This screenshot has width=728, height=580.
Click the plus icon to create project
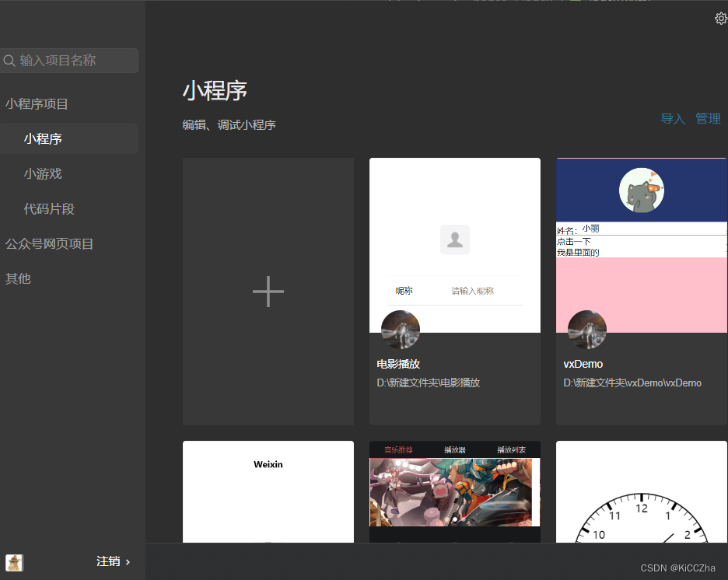point(268,292)
